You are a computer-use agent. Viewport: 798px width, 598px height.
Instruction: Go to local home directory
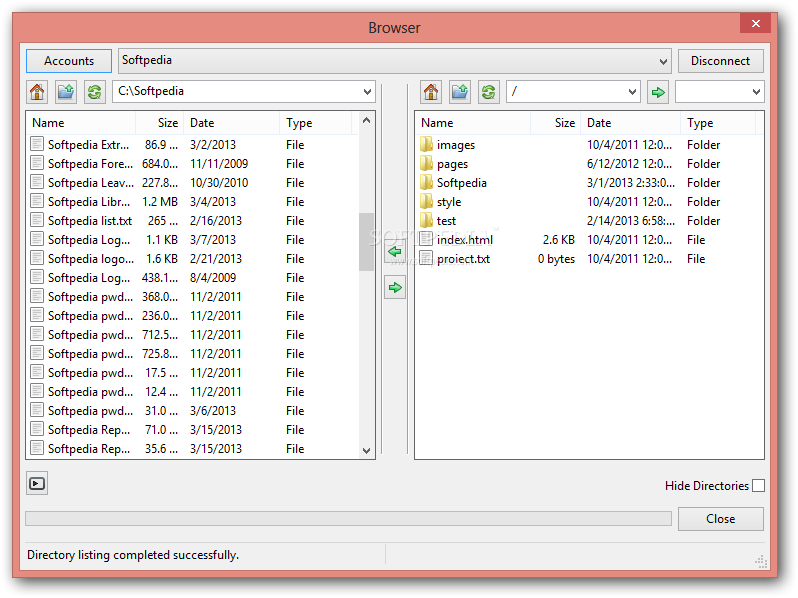[x=37, y=92]
